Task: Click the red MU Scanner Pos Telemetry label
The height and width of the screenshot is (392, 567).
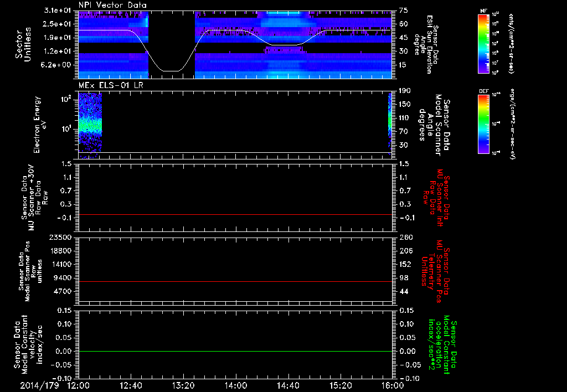Action: click(435, 271)
